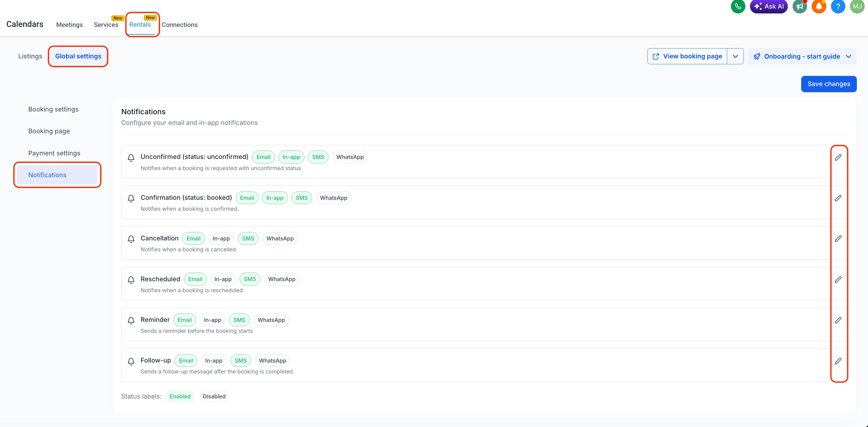This screenshot has width=868, height=427.
Task: Open Payment settings in sidebar
Action: pos(54,153)
